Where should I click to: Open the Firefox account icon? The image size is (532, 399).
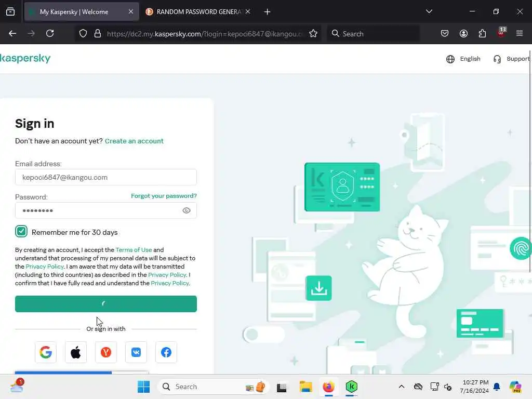coord(463,34)
